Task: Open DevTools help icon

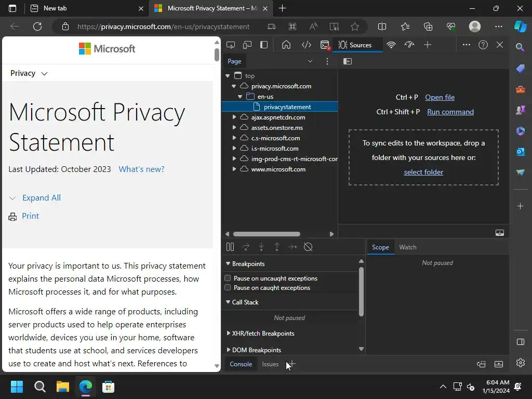Action: 483,45
